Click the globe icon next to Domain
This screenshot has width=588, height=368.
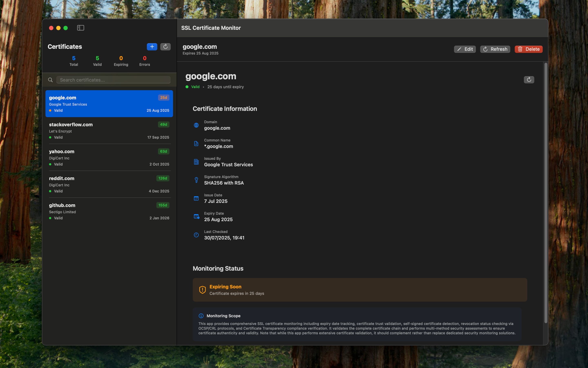pyautogui.click(x=196, y=125)
